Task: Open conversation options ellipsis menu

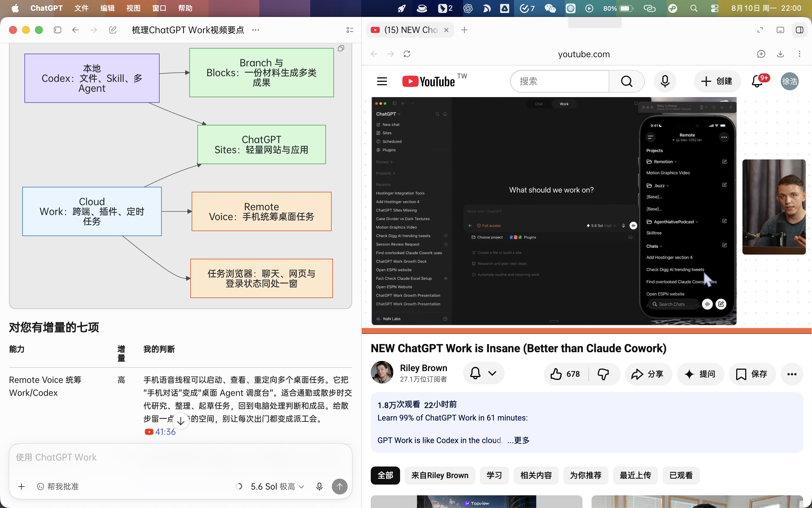Action: point(256,30)
